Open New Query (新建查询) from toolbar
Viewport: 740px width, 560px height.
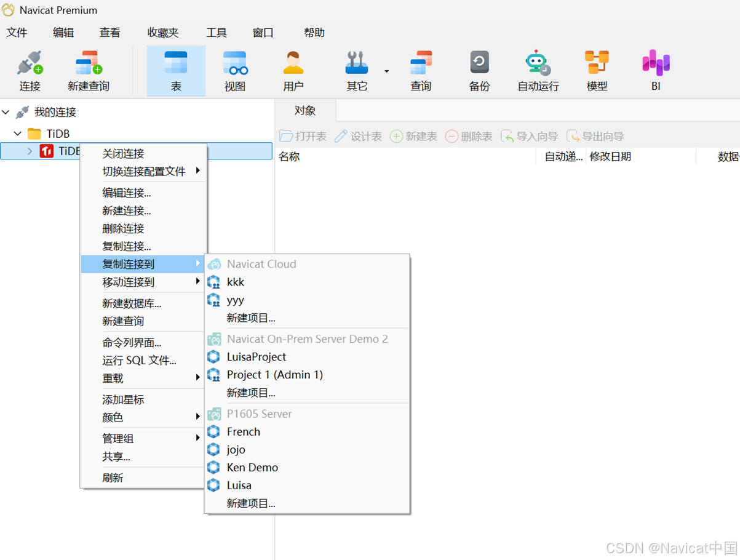coord(89,71)
